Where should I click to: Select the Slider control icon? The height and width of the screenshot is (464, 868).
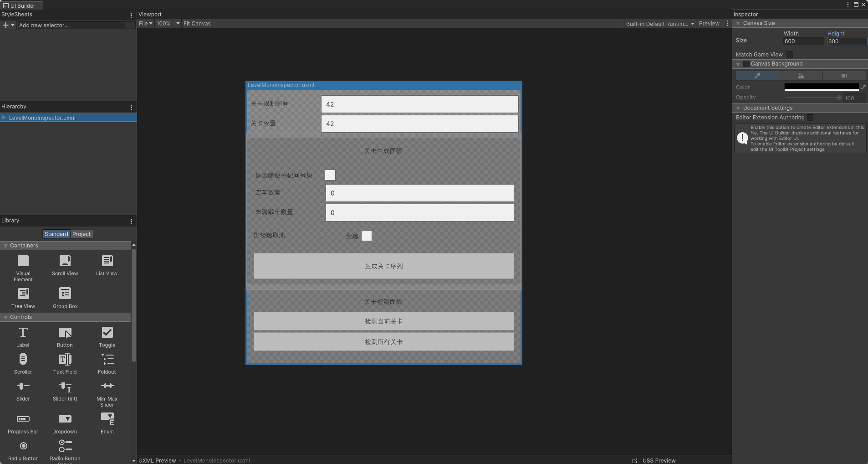coord(23,387)
